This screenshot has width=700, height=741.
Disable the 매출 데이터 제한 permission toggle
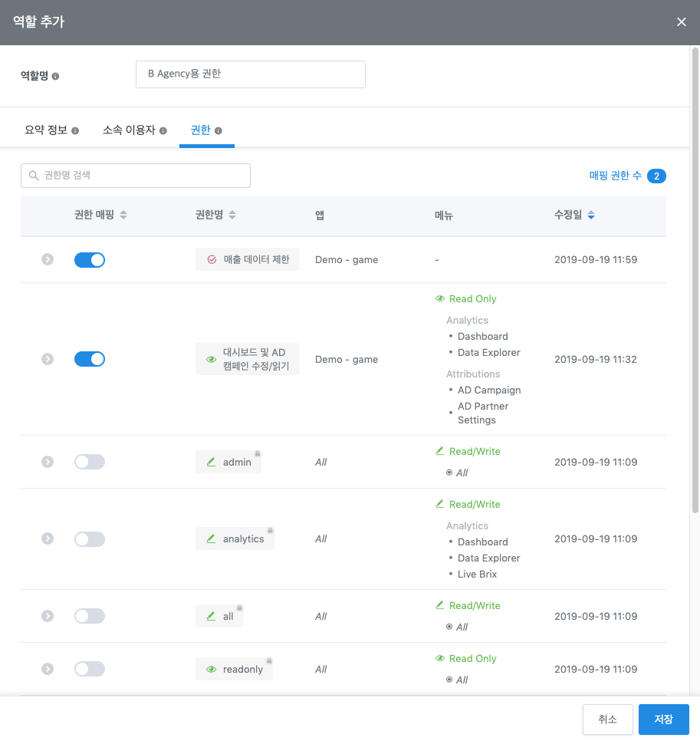(90, 260)
